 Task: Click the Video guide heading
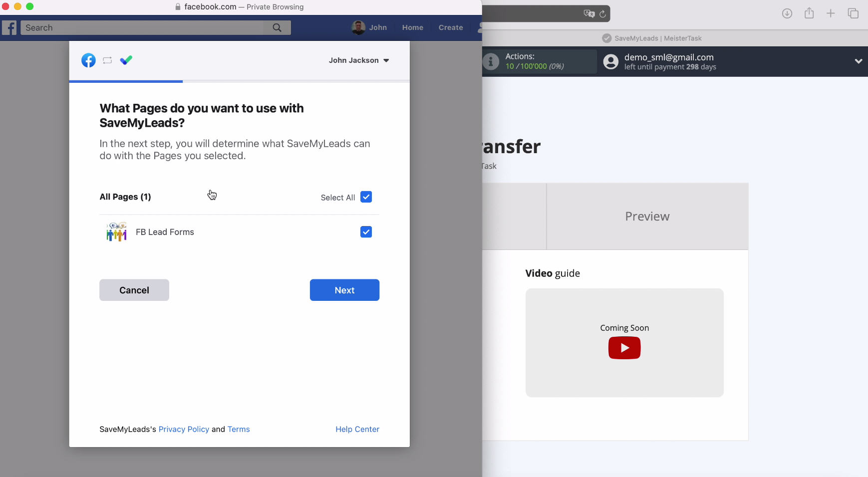[x=553, y=273]
